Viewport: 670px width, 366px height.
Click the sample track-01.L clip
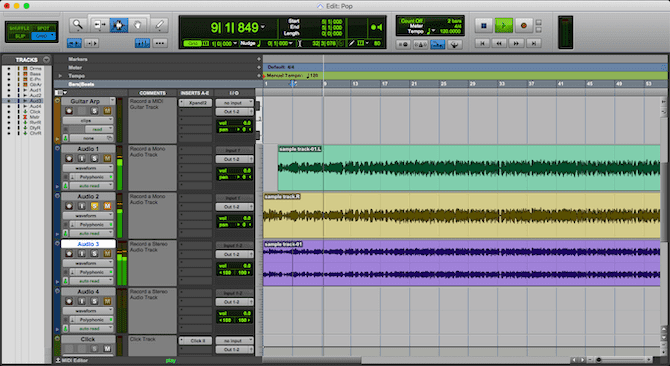[x=469, y=167]
